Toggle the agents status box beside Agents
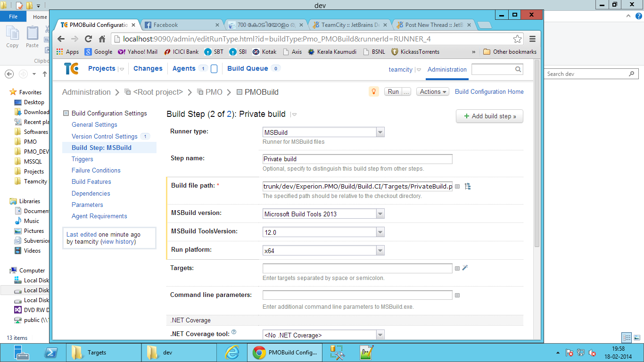The image size is (644, 362). 214,69
